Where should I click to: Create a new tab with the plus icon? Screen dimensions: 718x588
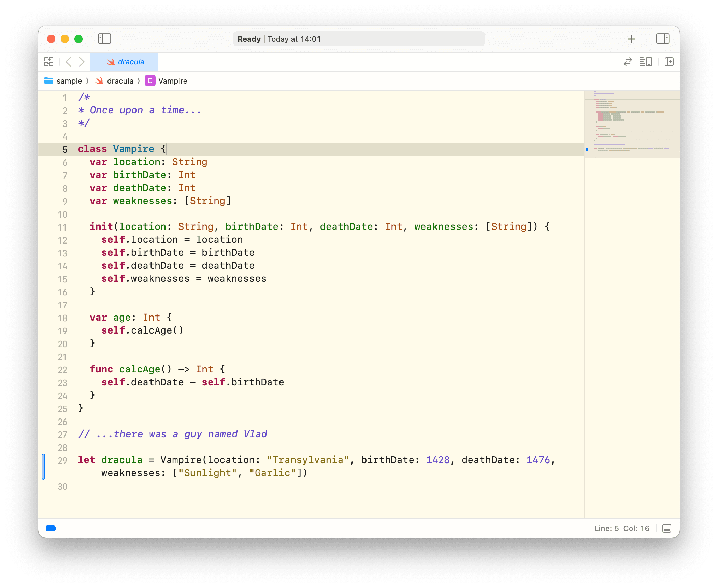[631, 39]
